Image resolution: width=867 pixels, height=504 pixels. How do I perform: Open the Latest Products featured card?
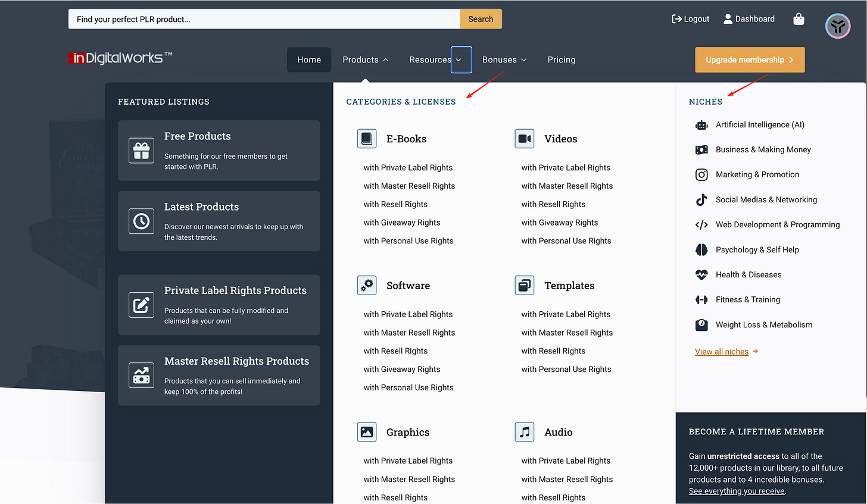tap(219, 221)
